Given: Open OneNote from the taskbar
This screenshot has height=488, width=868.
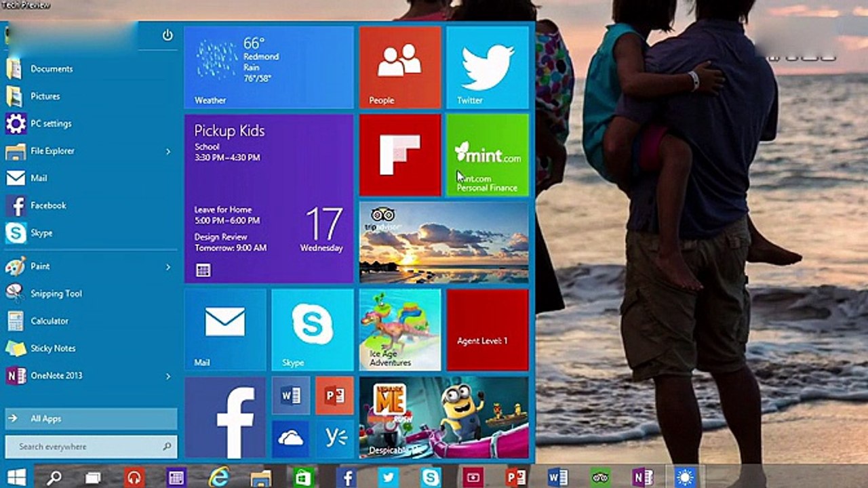Looking at the screenshot, I should tap(642, 477).
